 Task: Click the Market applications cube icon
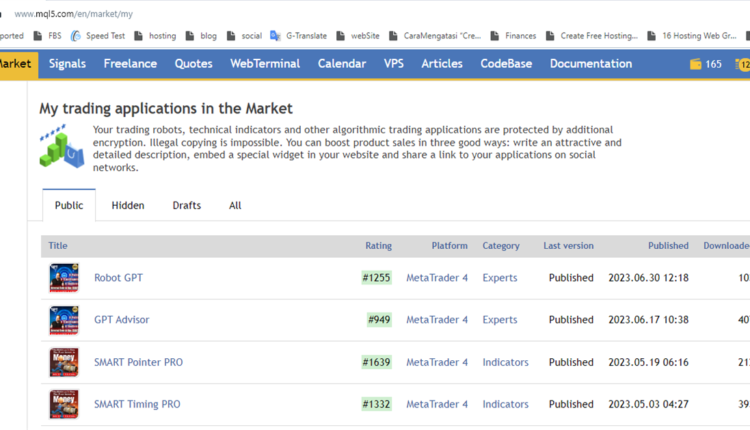(x=61, y=146)
